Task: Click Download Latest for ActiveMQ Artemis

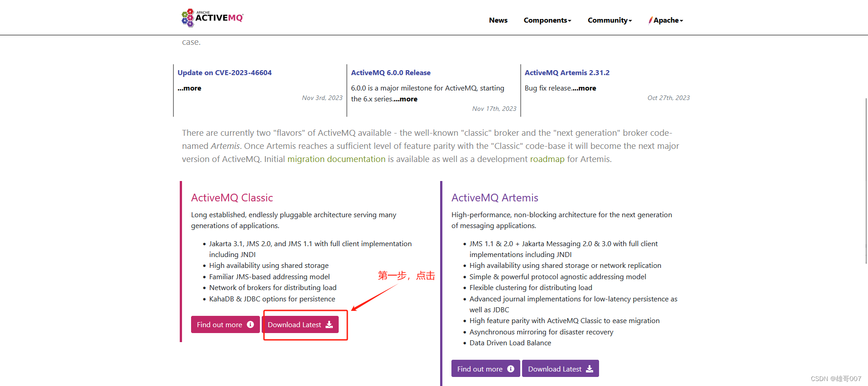Action: coord(561,369)
